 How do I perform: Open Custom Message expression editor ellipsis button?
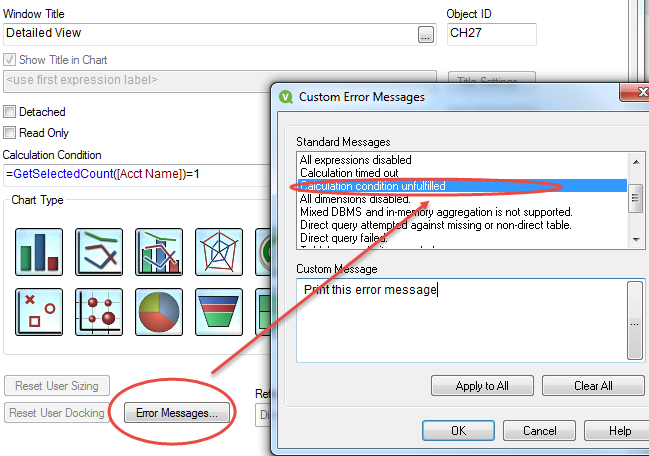tap(635, 320)
